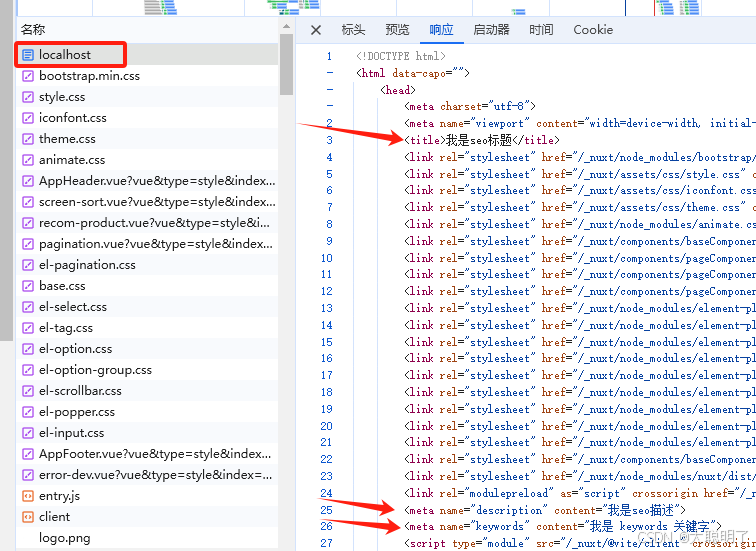Click the stylesheet icon beside el-option-group.css
The width and height of the screenshot is (756, 551).
(28, 370)
